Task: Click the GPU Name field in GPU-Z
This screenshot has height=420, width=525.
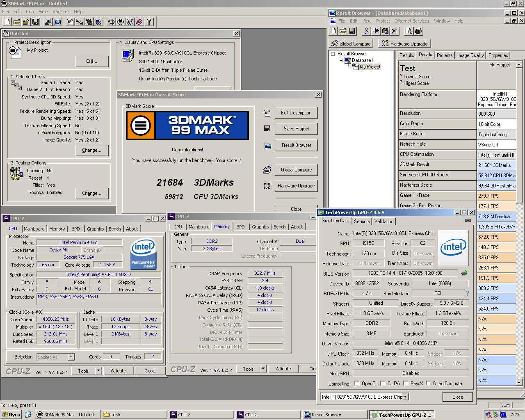Action: (393, 233)
